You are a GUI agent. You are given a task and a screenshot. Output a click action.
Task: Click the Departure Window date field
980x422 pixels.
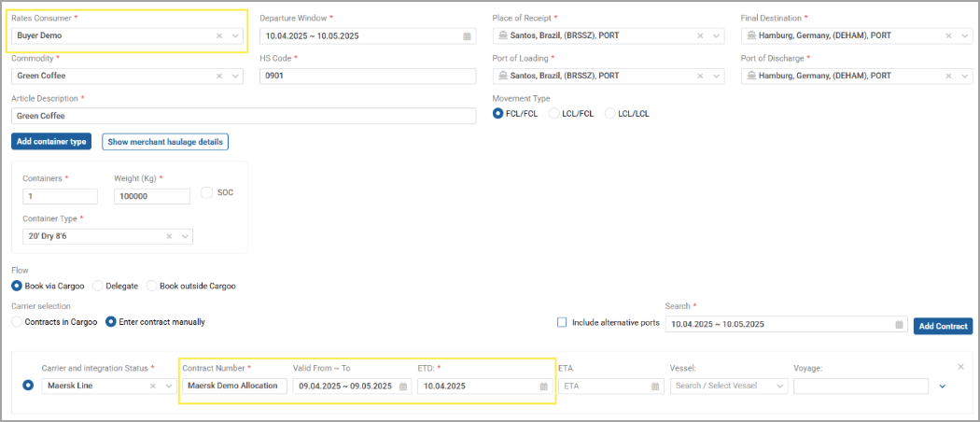click(368, 36)
